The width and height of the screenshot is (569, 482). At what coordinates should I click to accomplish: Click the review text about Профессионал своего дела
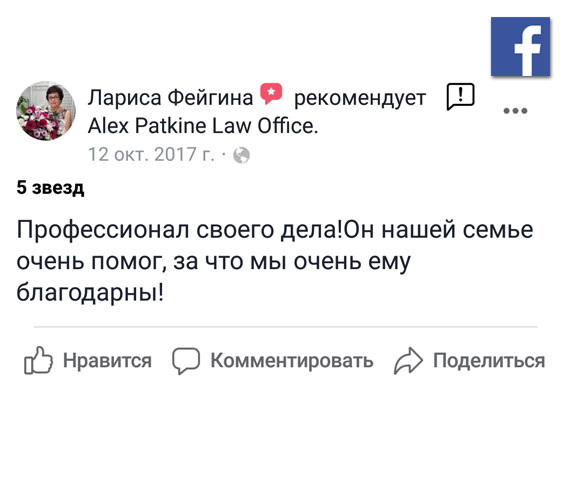click(x=275, y=261)
